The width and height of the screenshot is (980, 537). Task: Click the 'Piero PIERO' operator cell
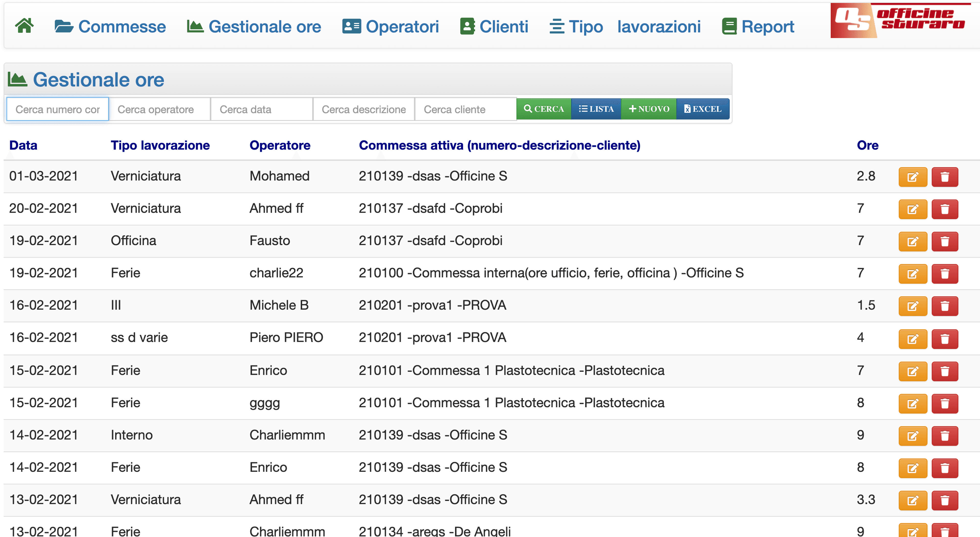coord(286,338)
